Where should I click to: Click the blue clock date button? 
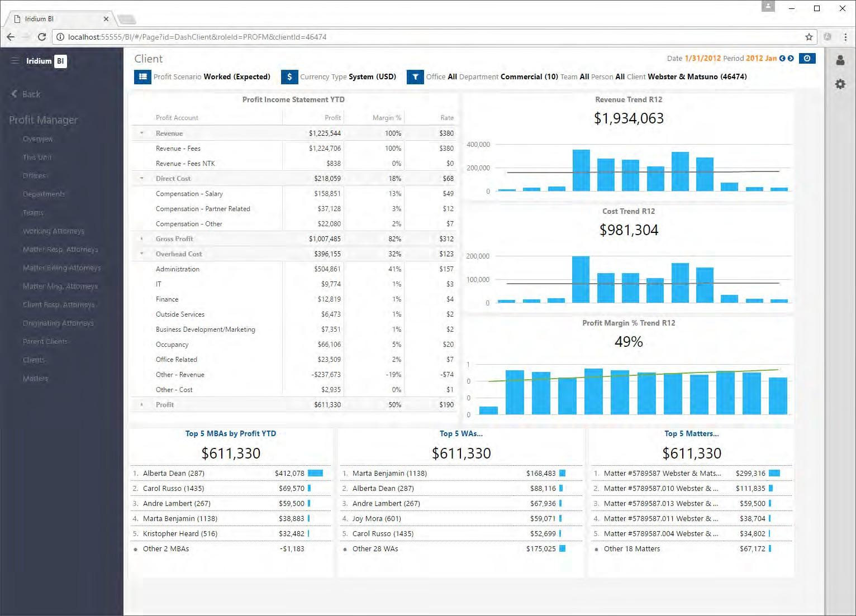(x=807, y=58)
